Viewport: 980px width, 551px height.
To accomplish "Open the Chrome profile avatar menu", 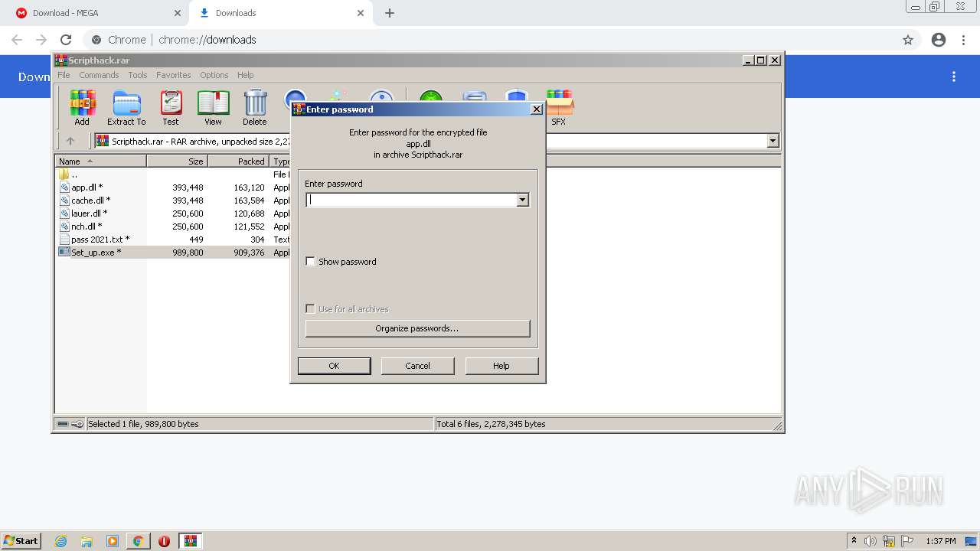I will pos(939,40).
